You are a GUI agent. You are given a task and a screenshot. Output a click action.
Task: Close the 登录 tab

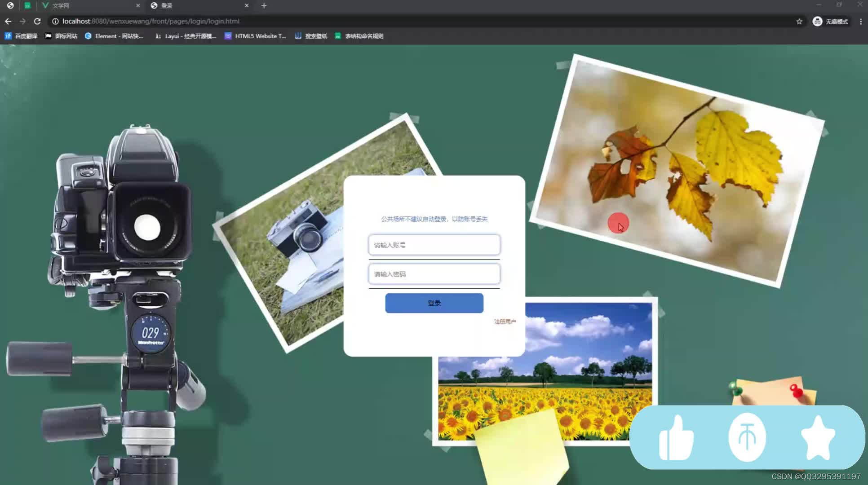(247, 5)
